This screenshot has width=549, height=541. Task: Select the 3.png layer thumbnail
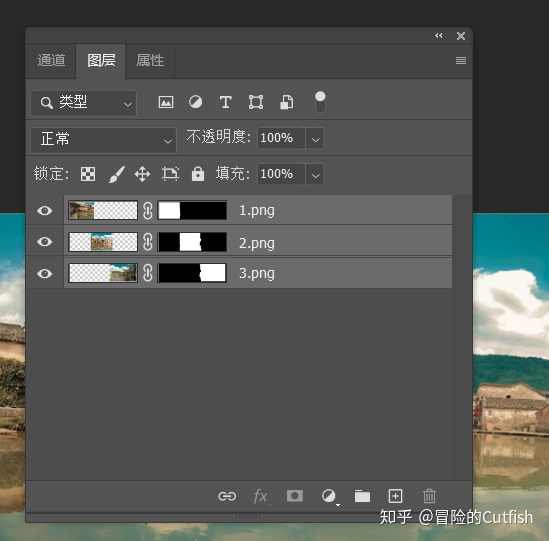click(x=103, y=273)
